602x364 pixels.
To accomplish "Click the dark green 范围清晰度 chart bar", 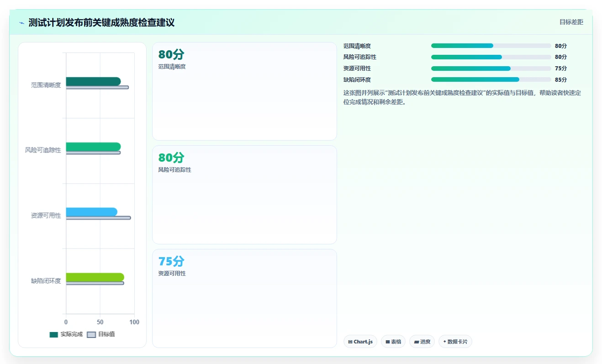I will click(93, 81).
